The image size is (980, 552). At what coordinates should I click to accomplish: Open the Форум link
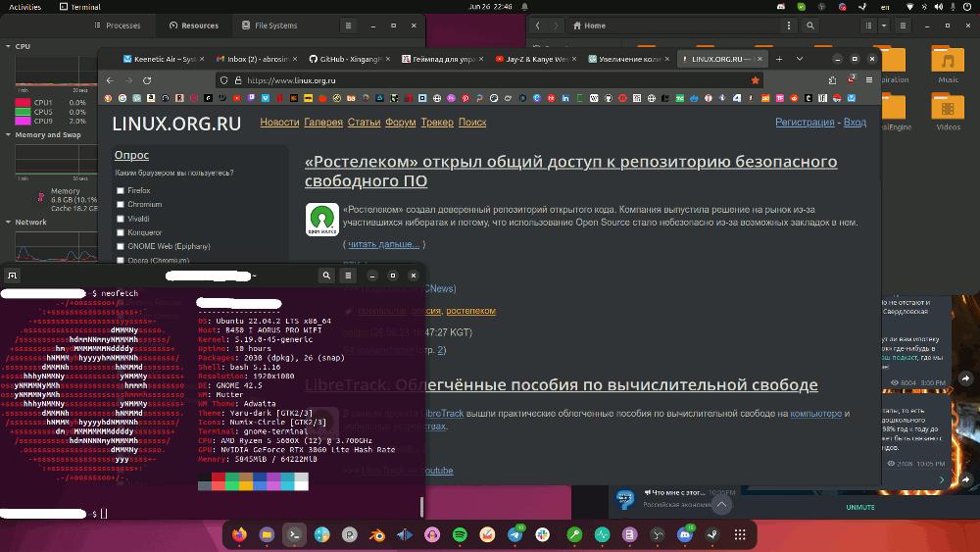coord(401,122)
